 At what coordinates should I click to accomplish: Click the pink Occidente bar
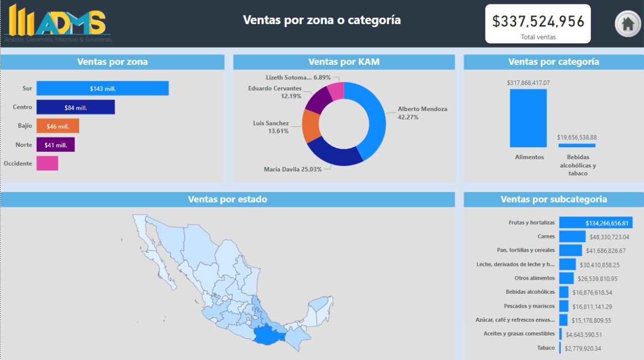coord(47,163)
